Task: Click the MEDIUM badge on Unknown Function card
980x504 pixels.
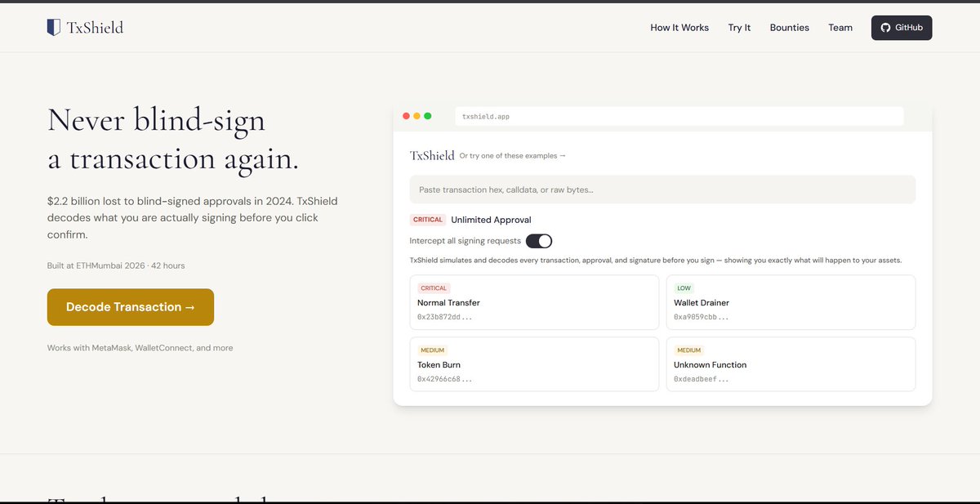Action: coord(688,350)
